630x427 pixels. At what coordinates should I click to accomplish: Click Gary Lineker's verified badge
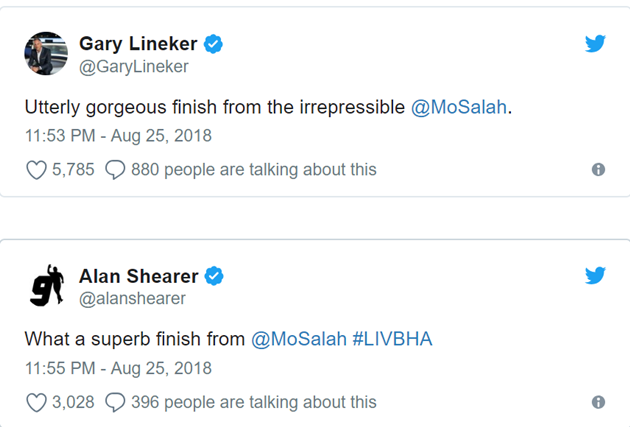(213, 44)
